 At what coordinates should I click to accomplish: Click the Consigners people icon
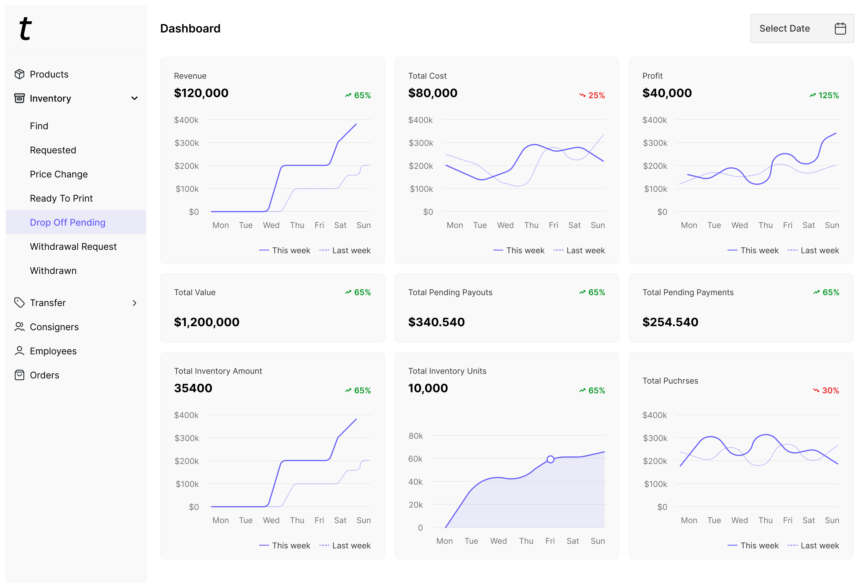(19, 327)
